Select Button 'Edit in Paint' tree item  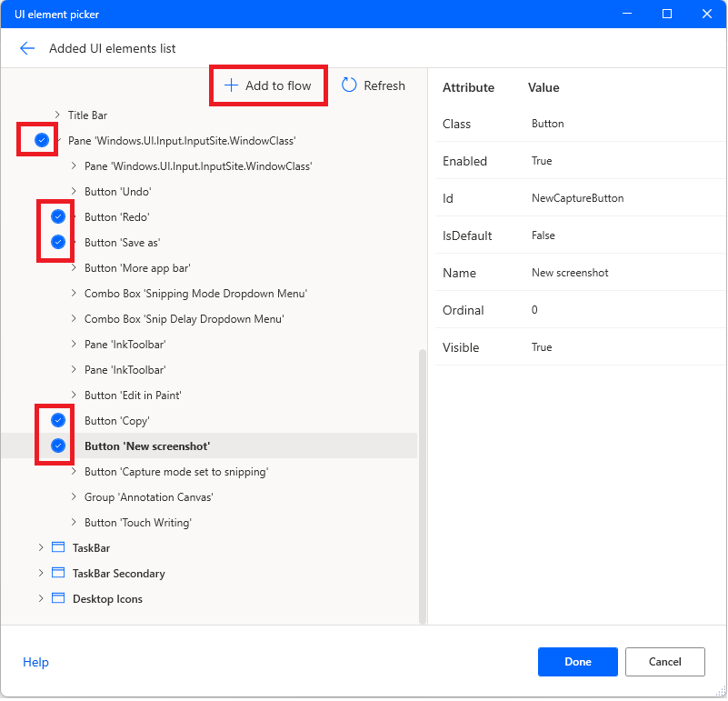(x=133, y=396)
